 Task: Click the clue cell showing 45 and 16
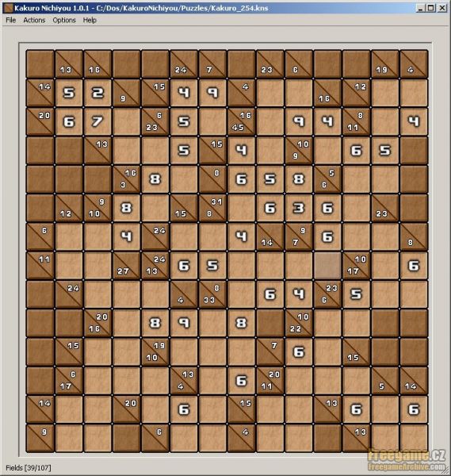pyautogui.click(x=241, y=121)
